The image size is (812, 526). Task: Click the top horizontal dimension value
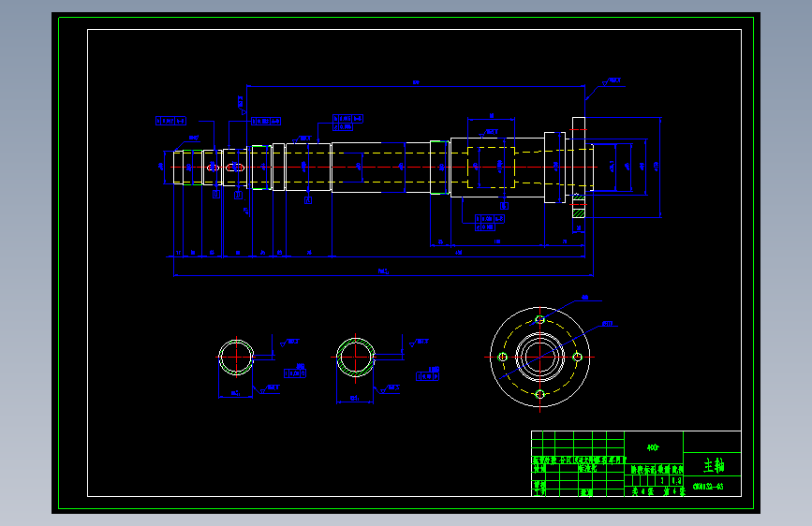(416, 82)
